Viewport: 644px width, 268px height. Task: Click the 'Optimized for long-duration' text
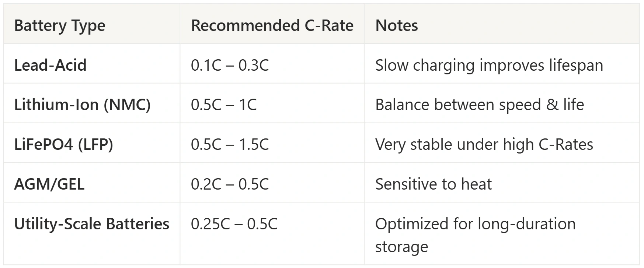coord(475,224)
